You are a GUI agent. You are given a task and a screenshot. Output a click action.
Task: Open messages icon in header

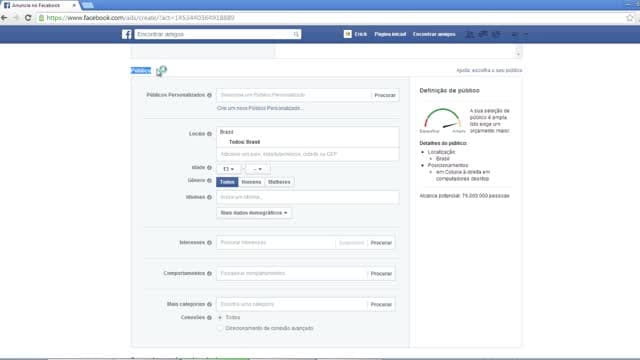483,34
